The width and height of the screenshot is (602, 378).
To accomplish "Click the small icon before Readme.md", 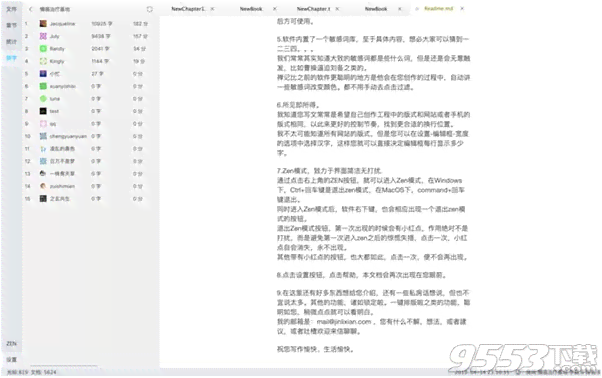I will pos(417,8).
